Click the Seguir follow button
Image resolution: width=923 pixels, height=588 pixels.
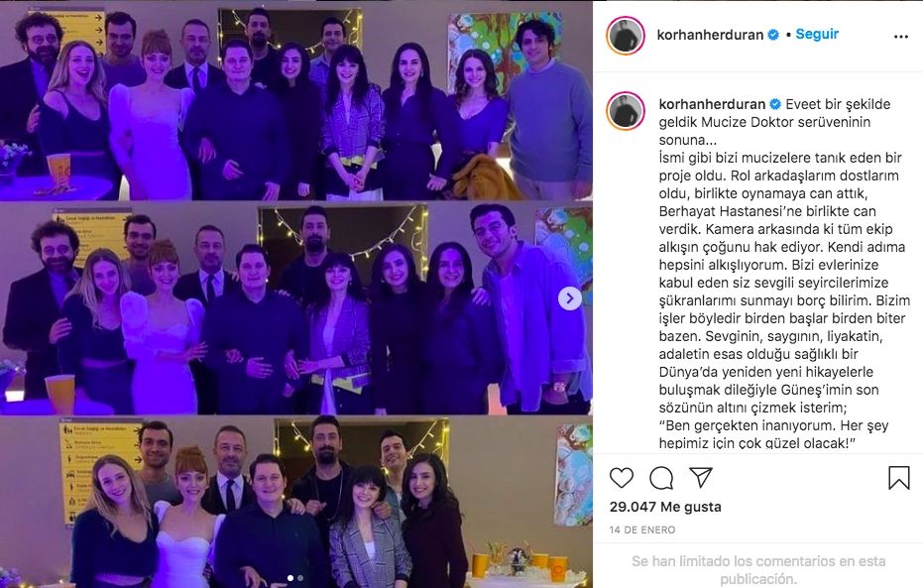click(x=817, y=34)
